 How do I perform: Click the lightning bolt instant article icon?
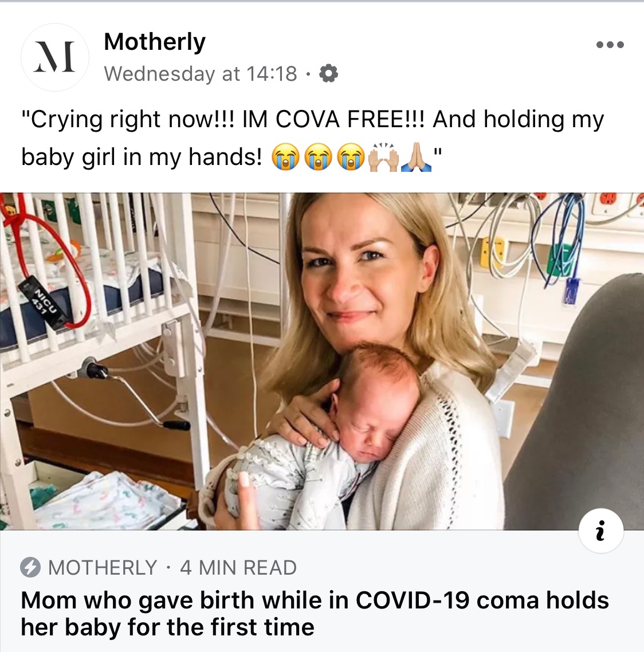point(30,568)
